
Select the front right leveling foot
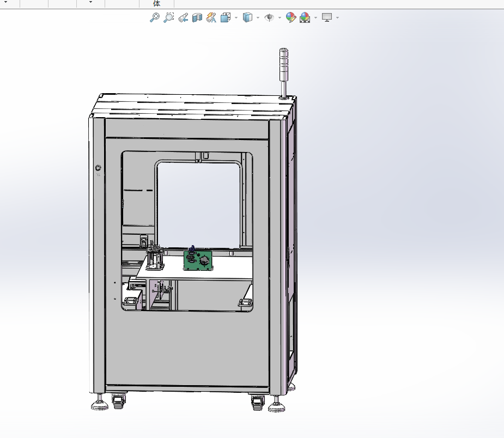(x=276, y=404)
